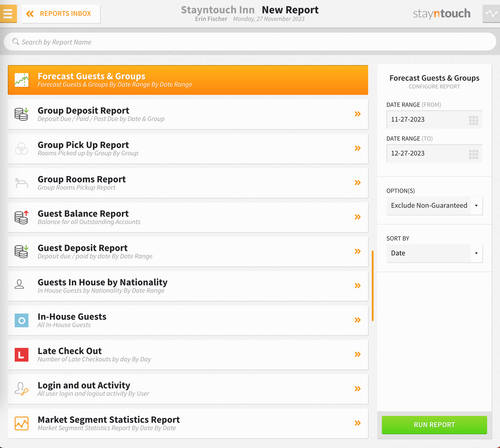Click the Guests In House by Nationality person icon

click(x=19, y=284)
